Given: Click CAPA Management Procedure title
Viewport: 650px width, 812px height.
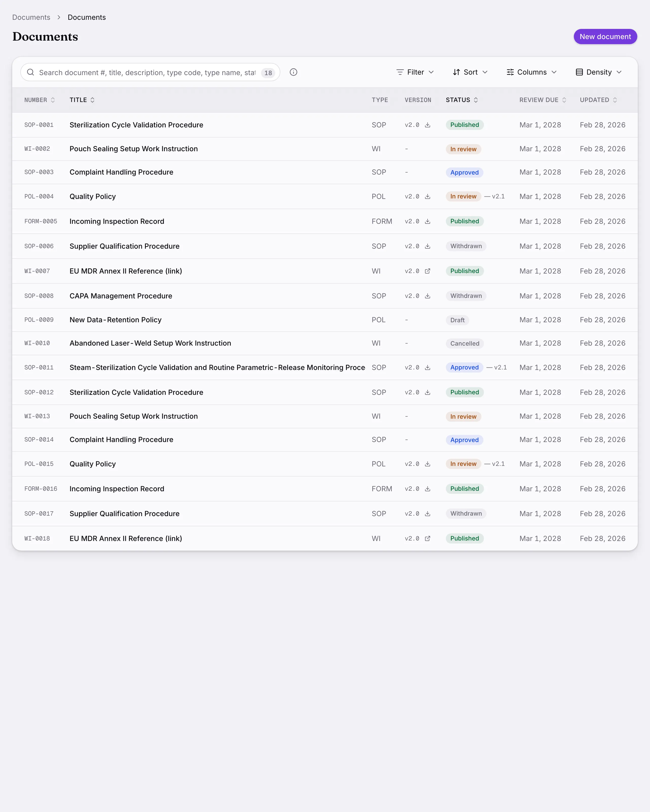Looking at the screenshot, I should coord(121,296).
